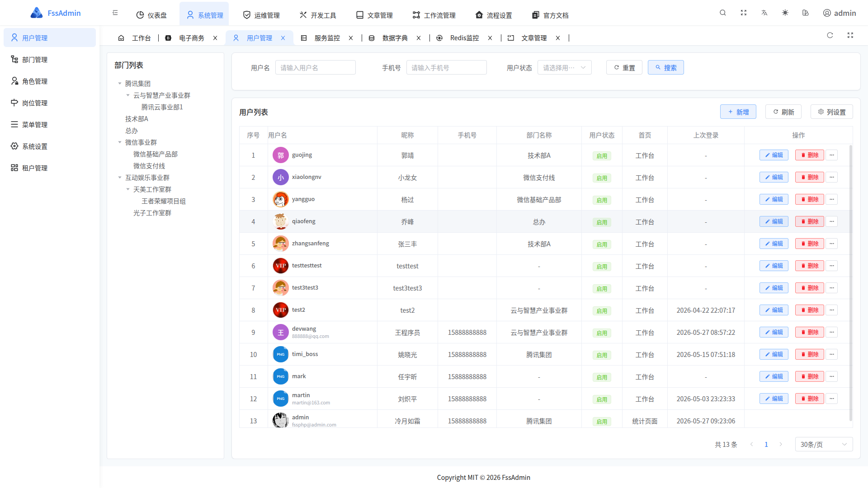Image resolution: width=868 pixels, height=488 pixels.
Task: Refresh current tab with reload icon
Action: pos(830,35)
